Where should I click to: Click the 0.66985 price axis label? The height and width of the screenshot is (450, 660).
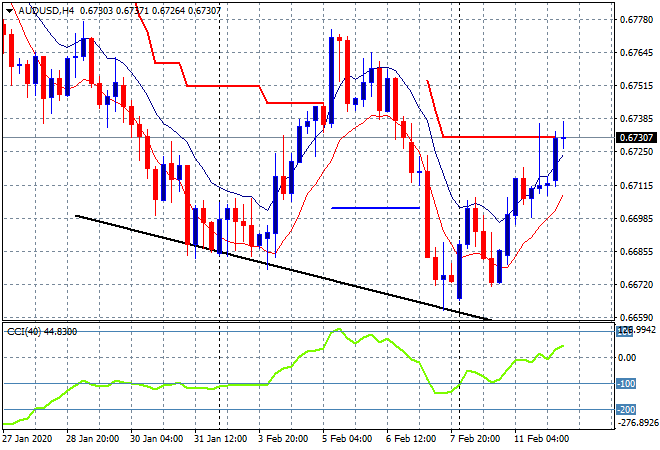pos(636,218)
